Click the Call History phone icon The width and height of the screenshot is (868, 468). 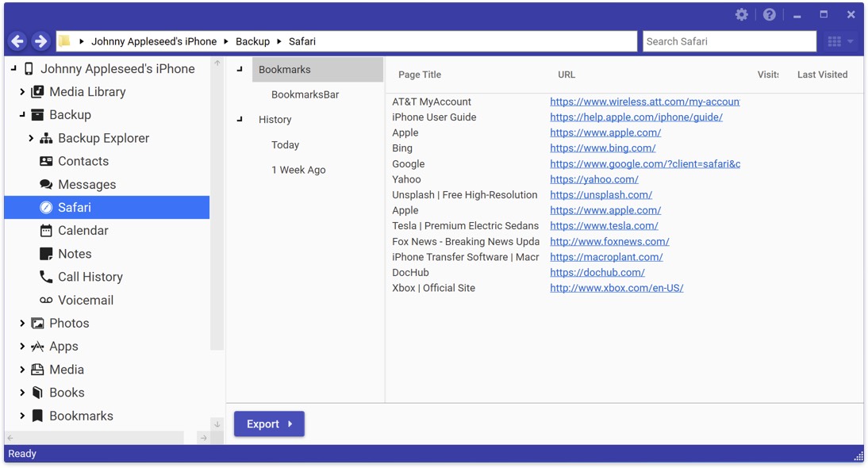tap(46, 277)
